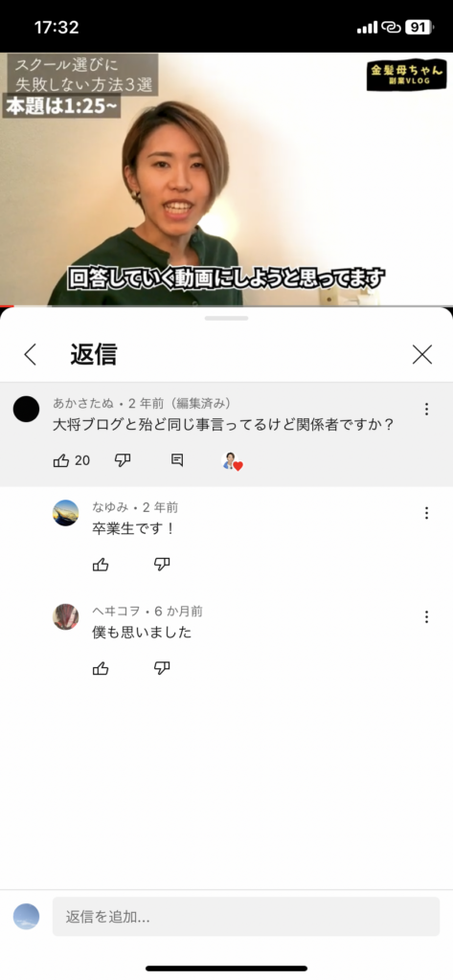Screen dimensions: 453x980
Task: Tap the 金髪母ちゃん channel watermark
Action: (407, 75)
